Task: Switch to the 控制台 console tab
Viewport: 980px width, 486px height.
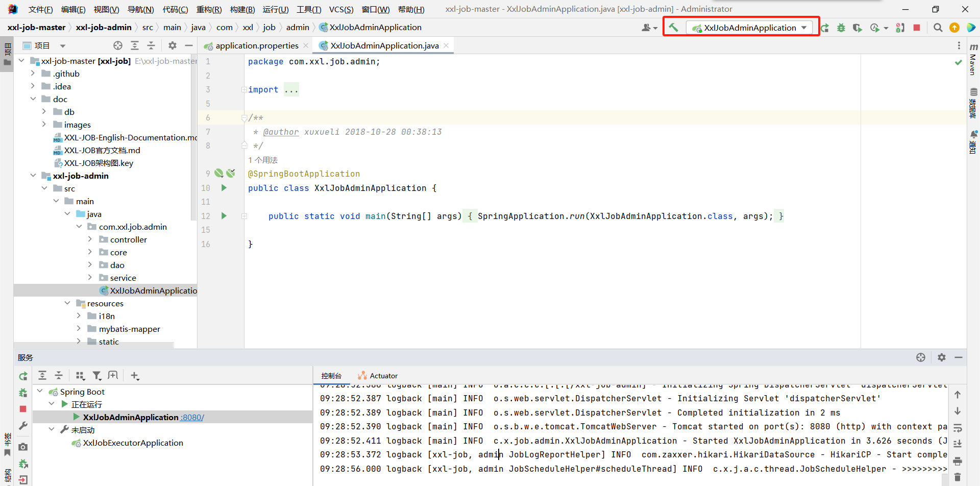Action: click(331, 376)
